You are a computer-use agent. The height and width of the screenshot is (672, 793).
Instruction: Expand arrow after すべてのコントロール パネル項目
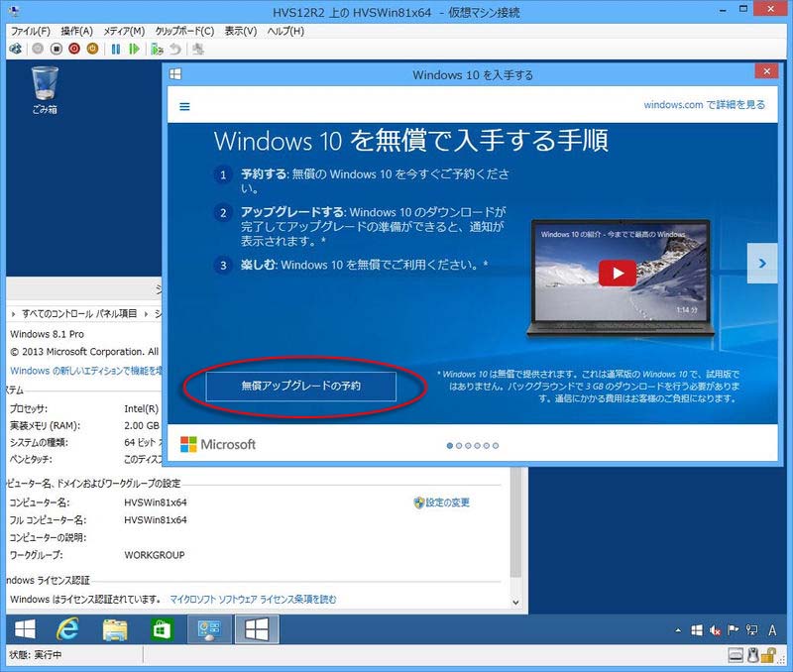click(x=146, y=314)
